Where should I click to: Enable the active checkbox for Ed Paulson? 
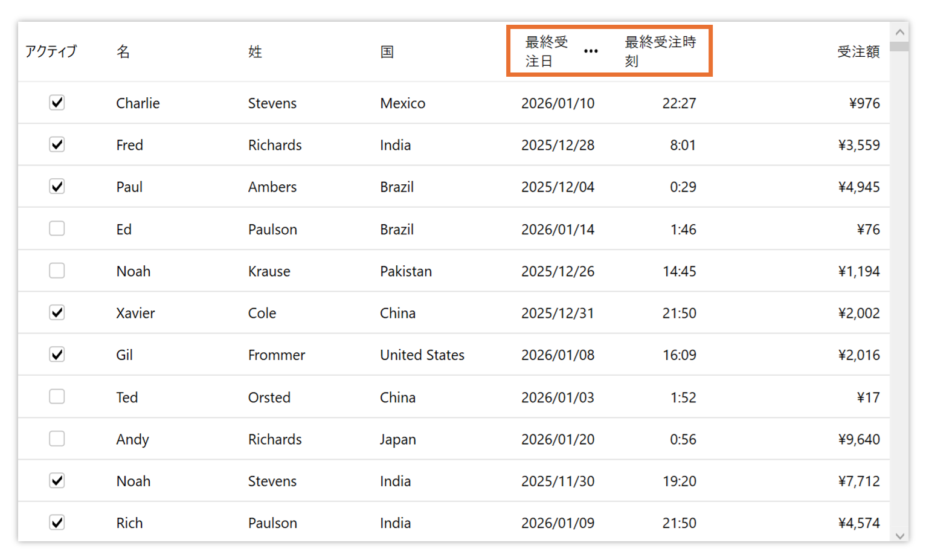click(x=57, y=228)
